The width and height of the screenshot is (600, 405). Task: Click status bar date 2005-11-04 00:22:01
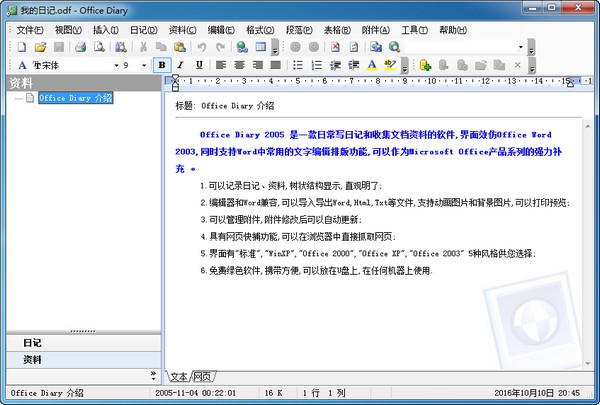(x=196, y=393)
